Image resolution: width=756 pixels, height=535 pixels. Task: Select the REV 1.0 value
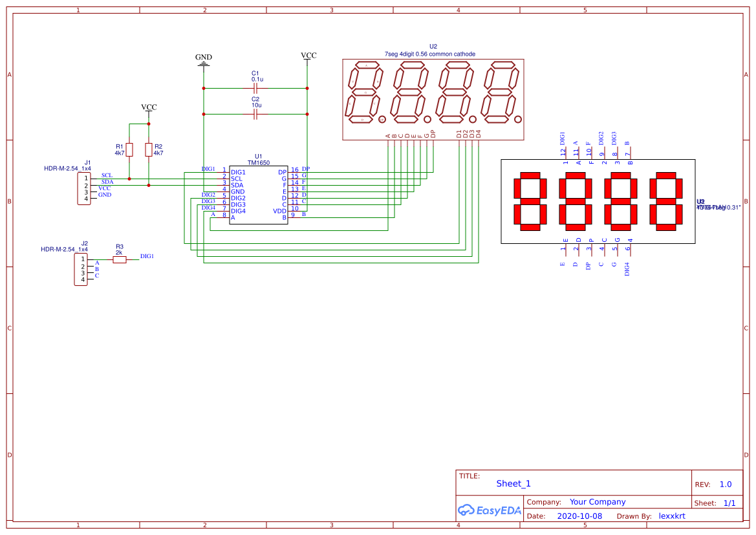725,484
